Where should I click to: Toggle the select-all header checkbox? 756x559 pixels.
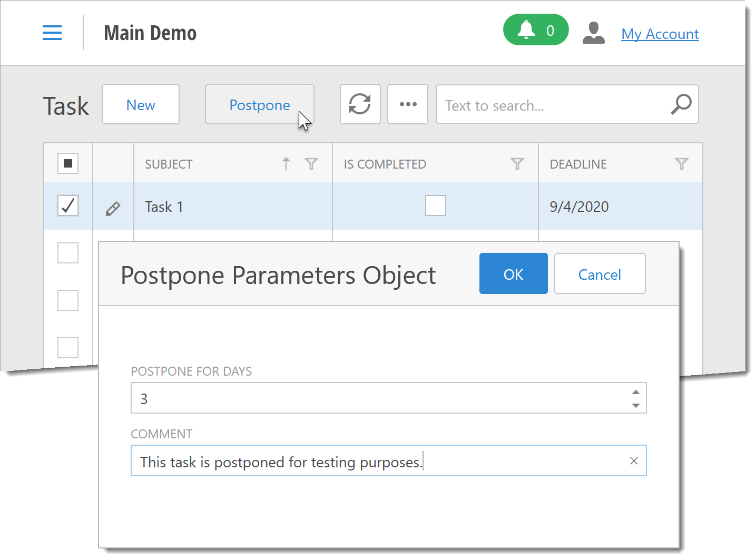[x=68, y=163]
